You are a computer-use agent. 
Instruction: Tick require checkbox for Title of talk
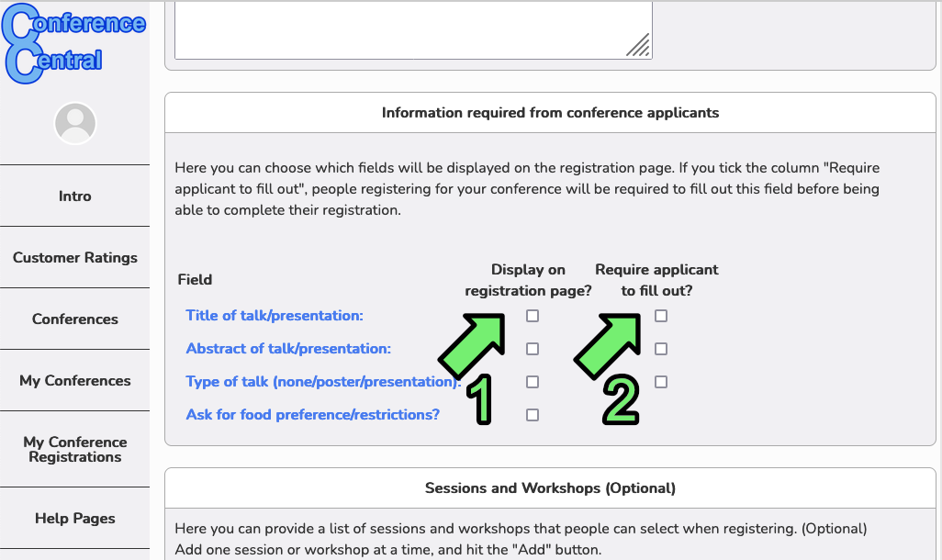(661, 316)
